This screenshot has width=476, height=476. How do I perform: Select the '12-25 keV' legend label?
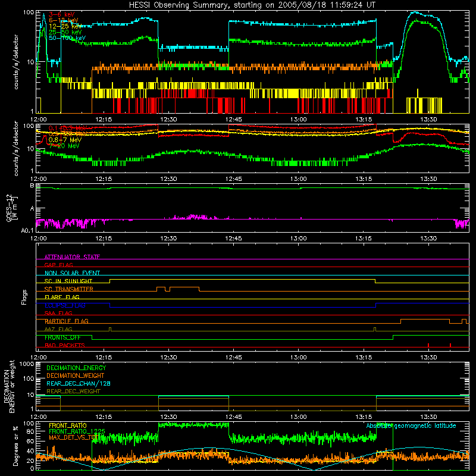(65, 26)
